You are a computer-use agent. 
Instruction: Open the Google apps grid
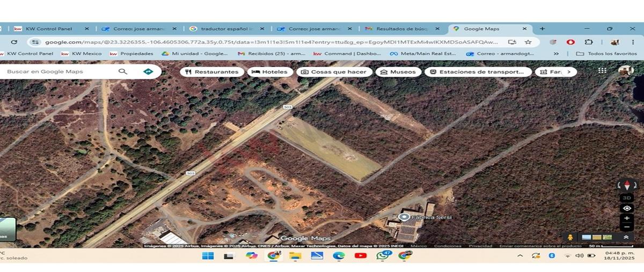(602, 71)
